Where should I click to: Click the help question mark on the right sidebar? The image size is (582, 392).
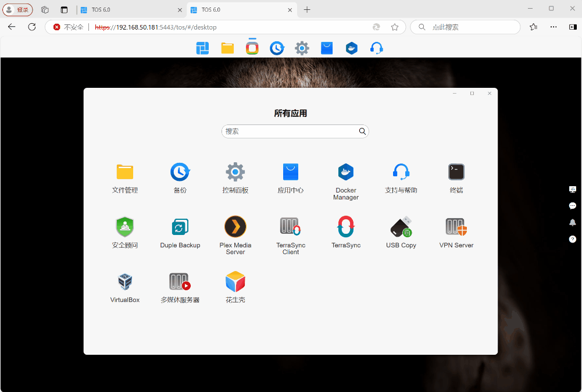(573, 239)
